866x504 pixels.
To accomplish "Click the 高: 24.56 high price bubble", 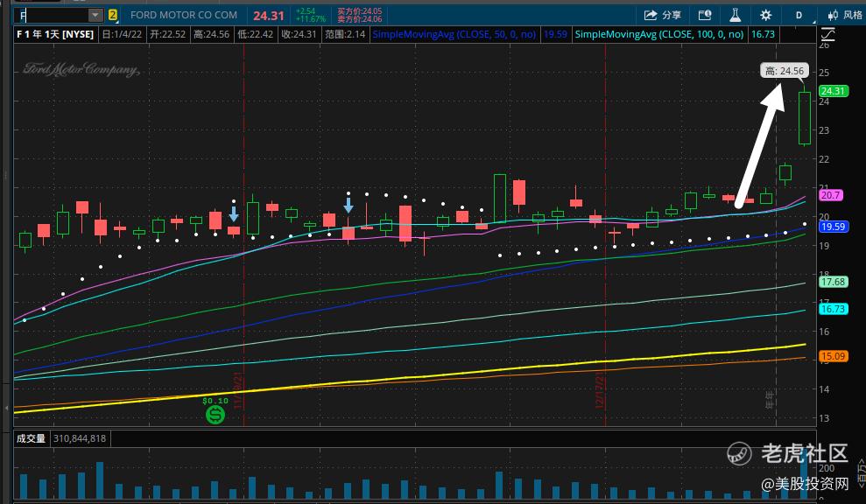I will [x=785, y=71].
